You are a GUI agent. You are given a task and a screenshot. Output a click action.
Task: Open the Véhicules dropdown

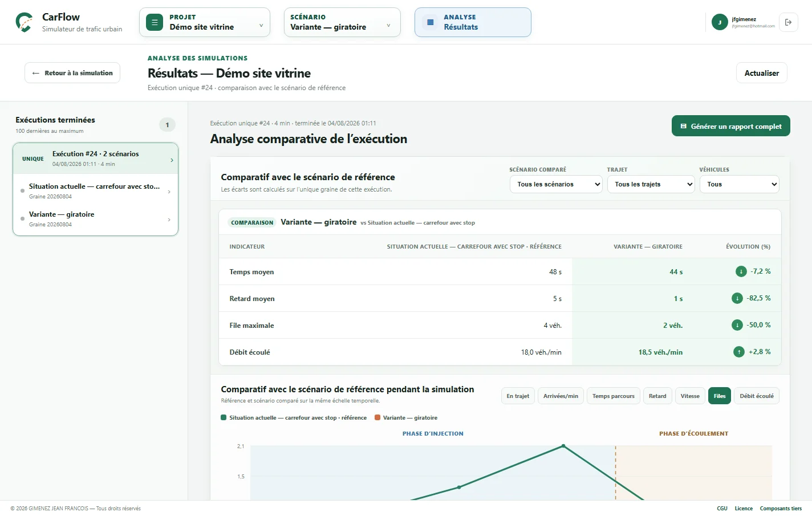point(739,184)
